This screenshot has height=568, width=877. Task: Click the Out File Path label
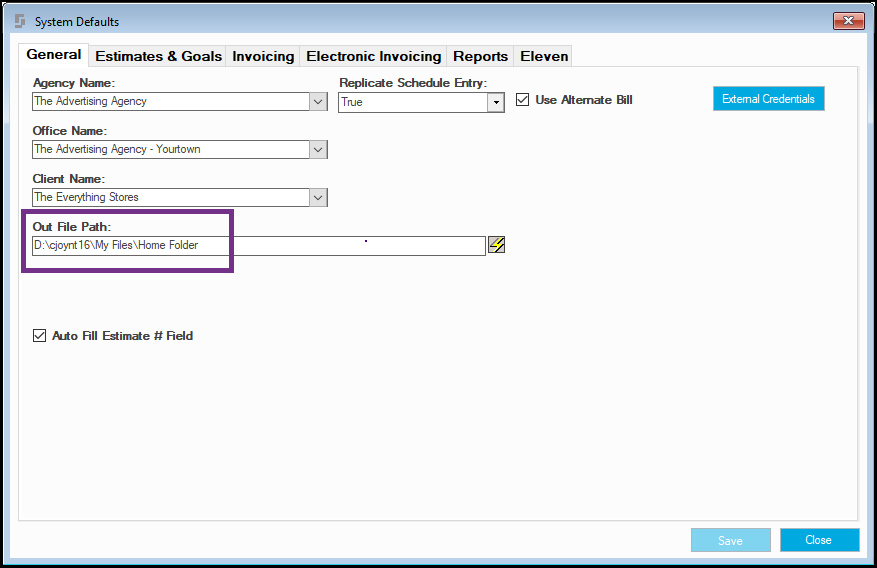[72, 227]
